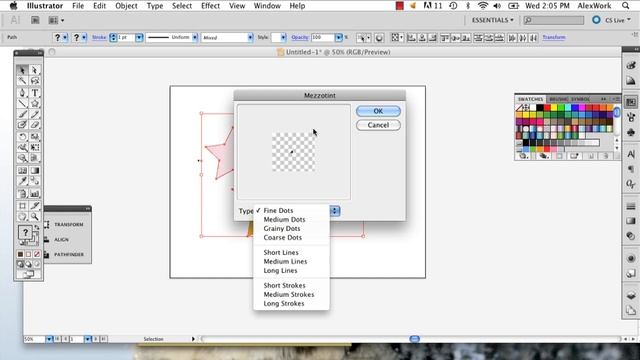This screenshot has height=360, width=640.
Task: Pick Short Strokes option
Action: click(x=284, y=286)
